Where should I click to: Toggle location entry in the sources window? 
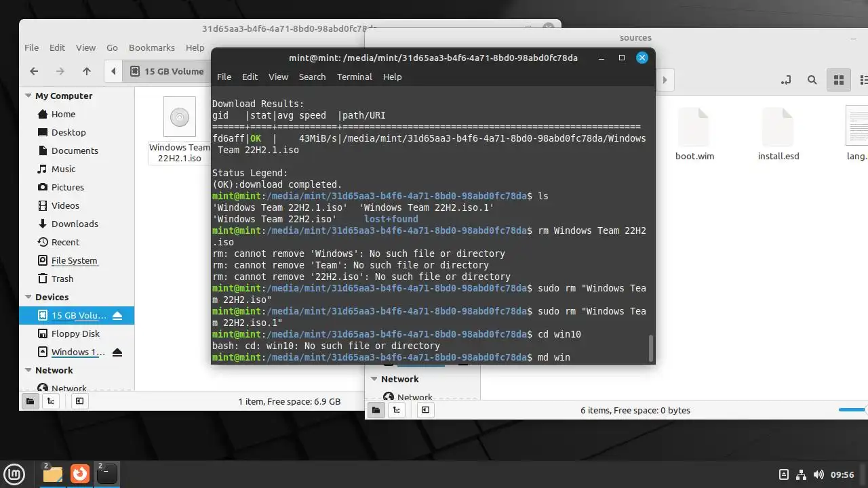786,80
